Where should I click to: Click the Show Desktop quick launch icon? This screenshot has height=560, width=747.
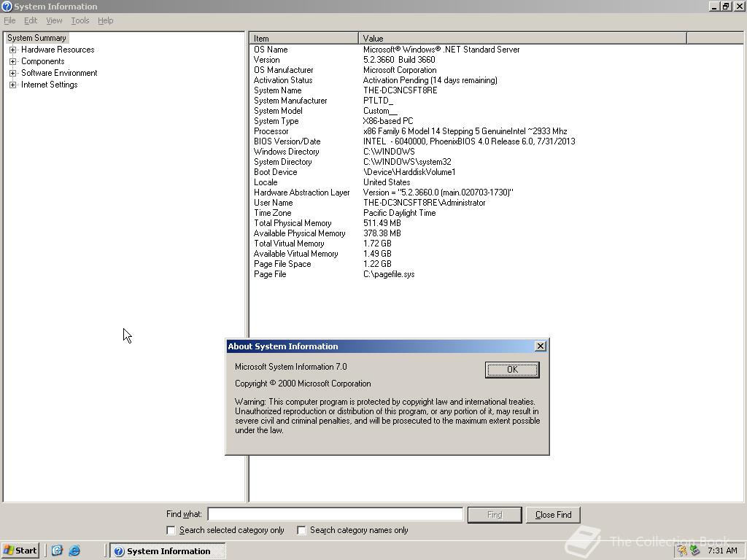(57, 551)
